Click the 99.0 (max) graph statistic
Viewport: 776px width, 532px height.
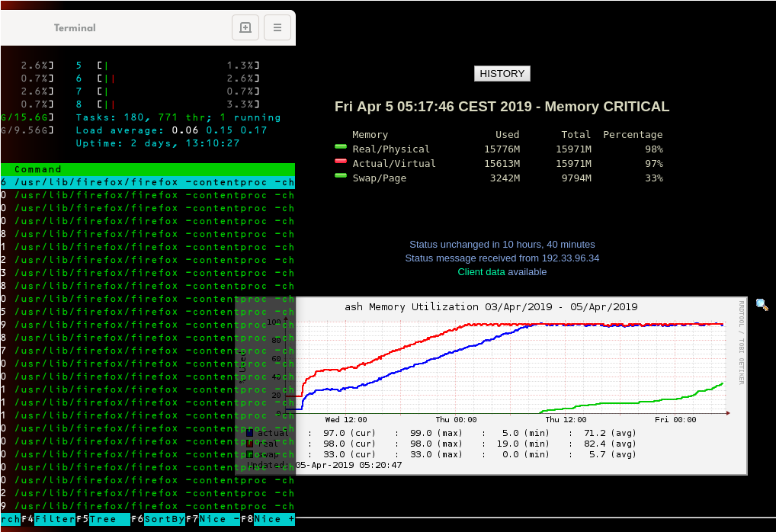(x=436, y=433)
